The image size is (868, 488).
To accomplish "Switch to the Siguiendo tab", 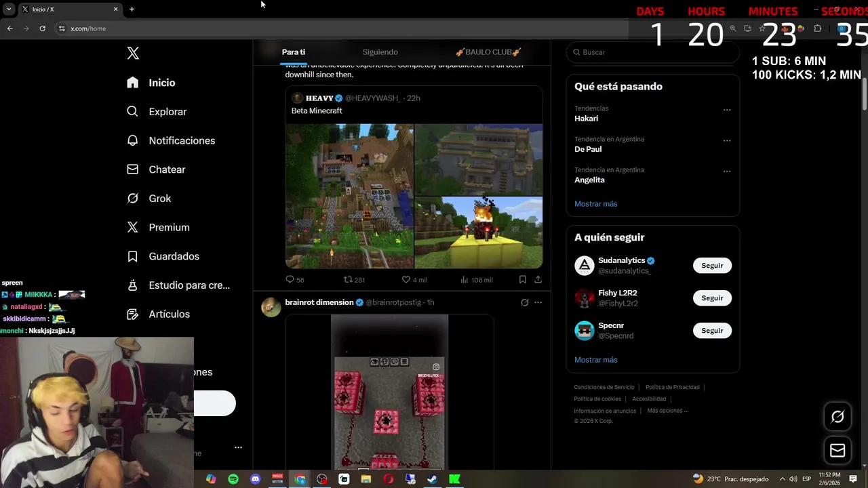I will [x=380, y=52].
